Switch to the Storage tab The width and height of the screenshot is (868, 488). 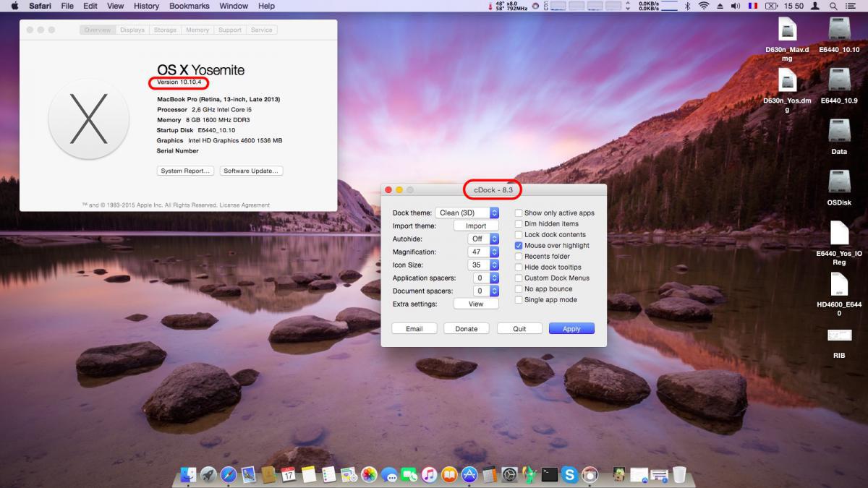pyautogui.click(x=165, y=30)
